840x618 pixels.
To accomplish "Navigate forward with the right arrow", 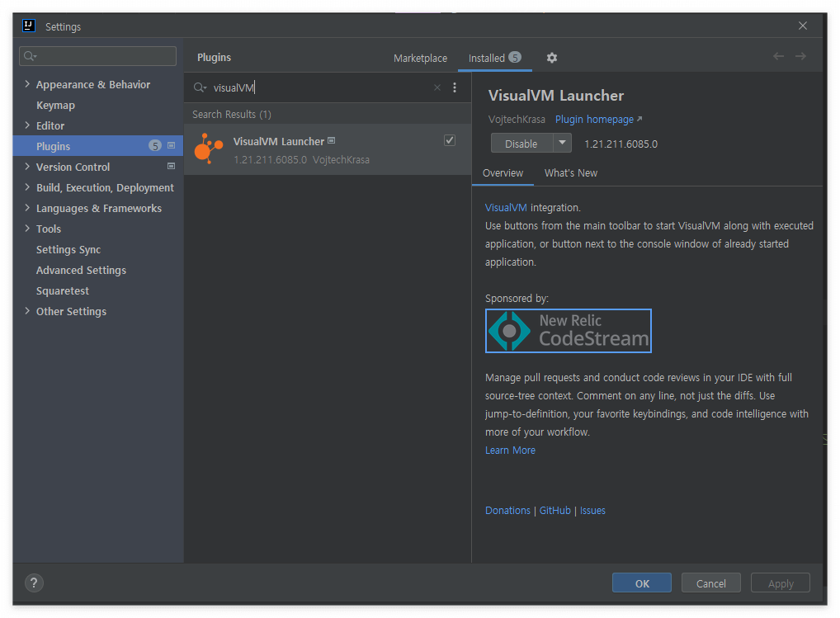I will pyautogui.click(x=800, y=56).
